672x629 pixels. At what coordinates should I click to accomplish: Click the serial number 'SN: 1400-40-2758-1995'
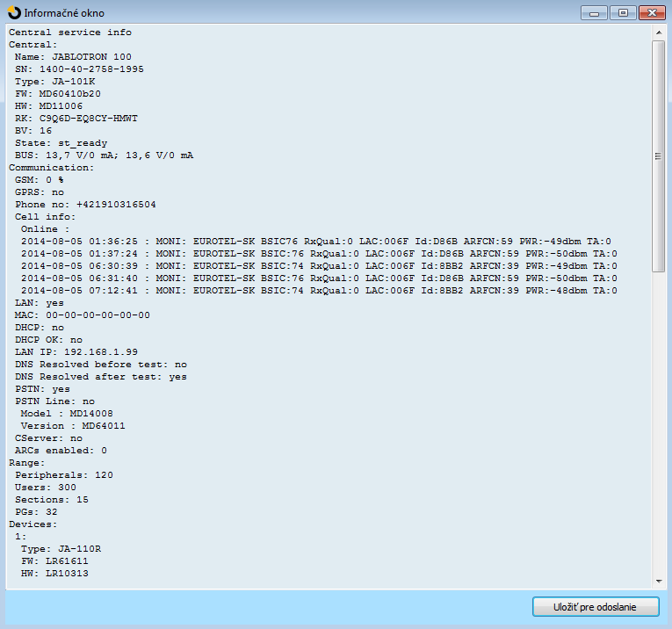click(x=79, y=69)
